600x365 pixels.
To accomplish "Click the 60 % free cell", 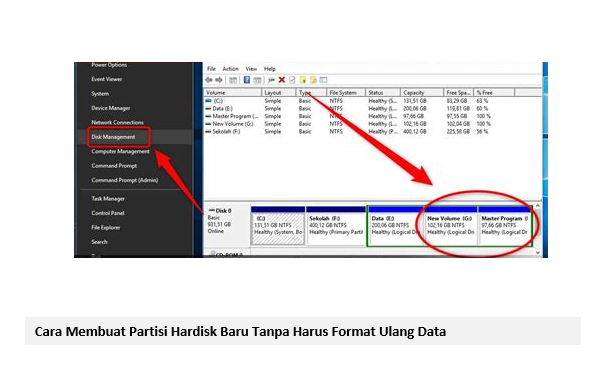I will click(x=482, y=108).
